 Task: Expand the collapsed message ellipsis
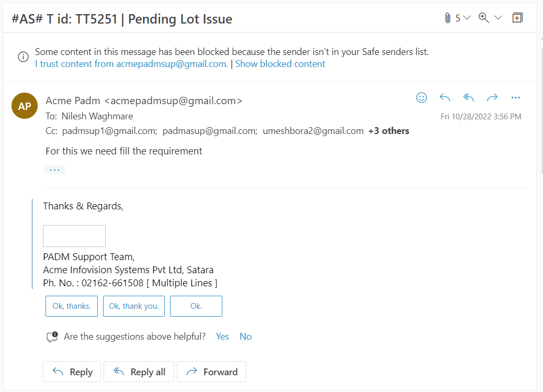tap(55, 170)
